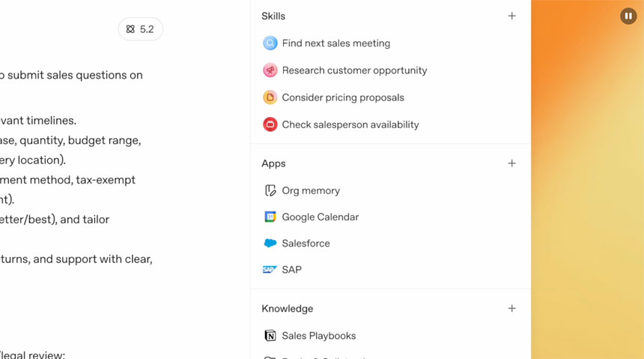Viewport: 644px width, 359px height.
Task: Click the Check salesperson availability icon
Action: coord(270,124)
